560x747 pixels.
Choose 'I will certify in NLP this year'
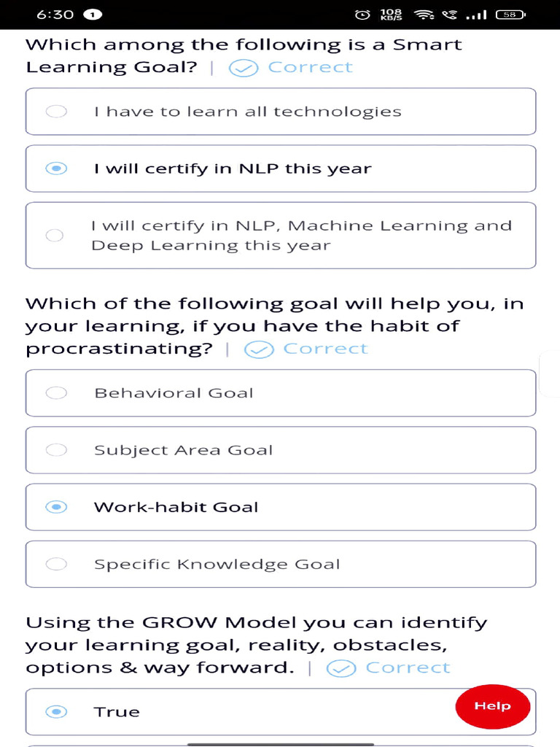pos(56,169)
